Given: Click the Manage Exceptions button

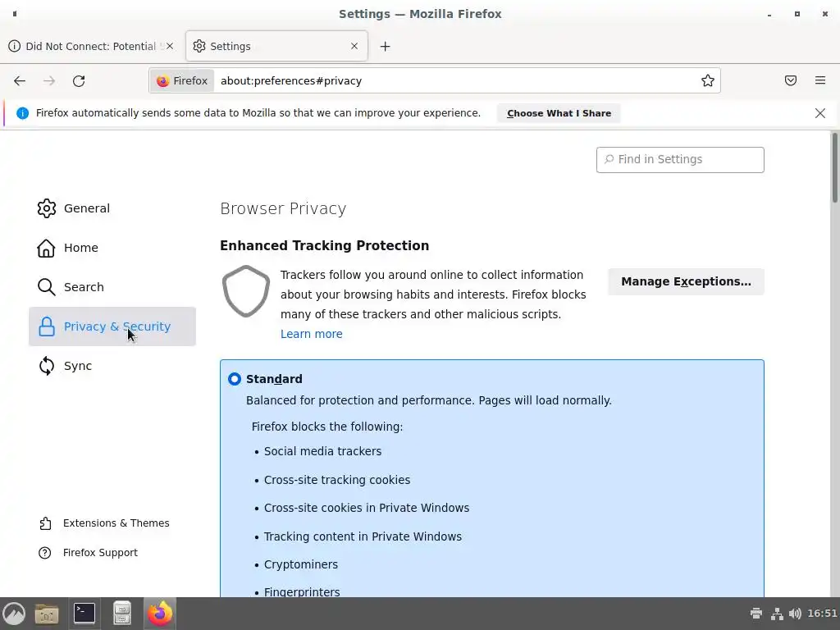Looking at the screenshot, I should point(686,282).
